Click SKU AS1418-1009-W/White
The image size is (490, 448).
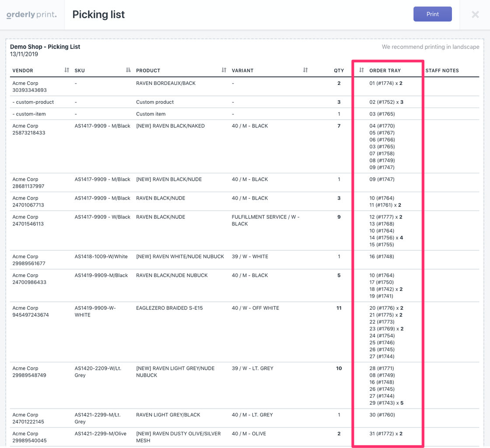coord(101,256)
